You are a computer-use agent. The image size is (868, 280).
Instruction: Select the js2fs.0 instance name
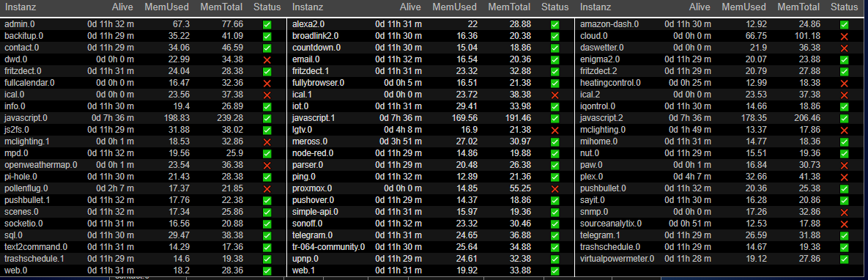[18, 130]
